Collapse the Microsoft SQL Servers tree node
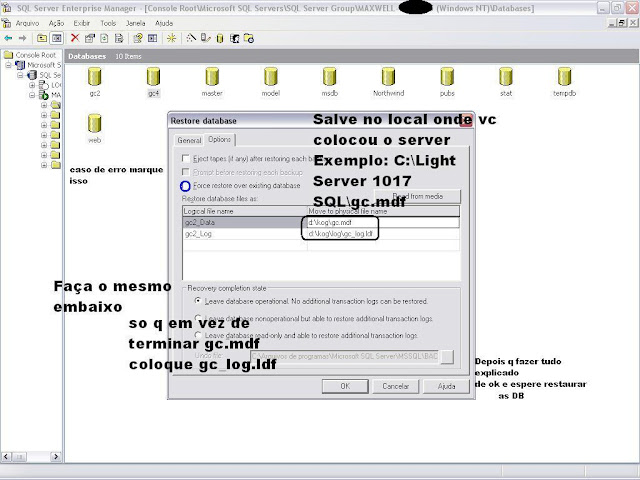640x480 pixels. pos(8,65)
